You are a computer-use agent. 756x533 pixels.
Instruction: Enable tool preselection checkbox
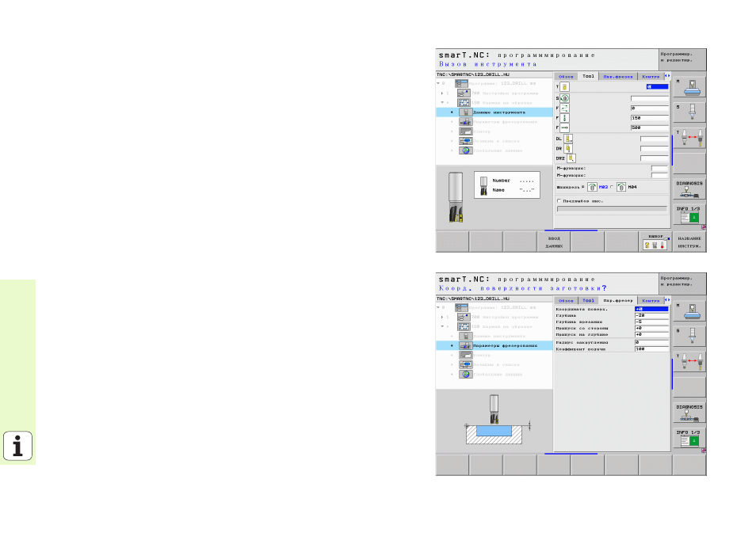tap(559, 201)
